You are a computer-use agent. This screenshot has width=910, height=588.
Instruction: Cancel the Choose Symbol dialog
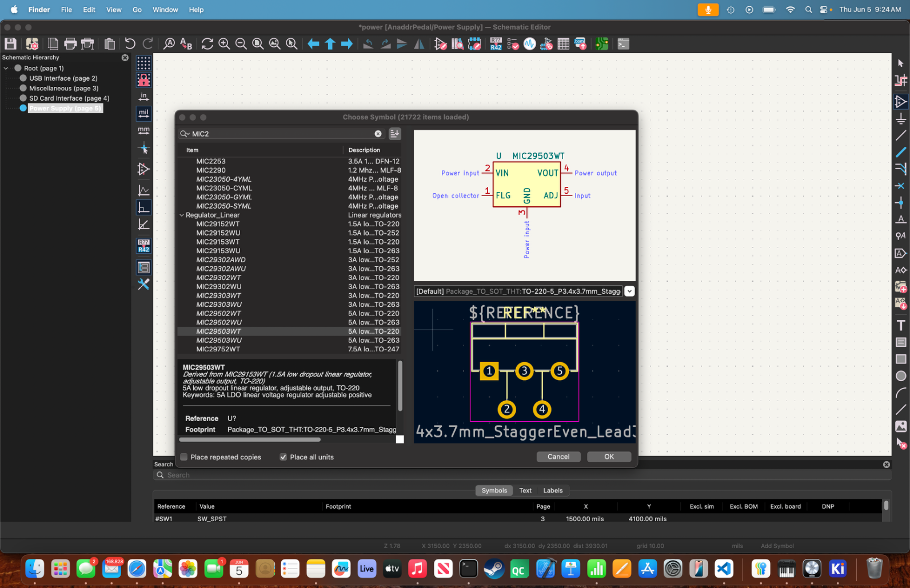tap(558, 457)
